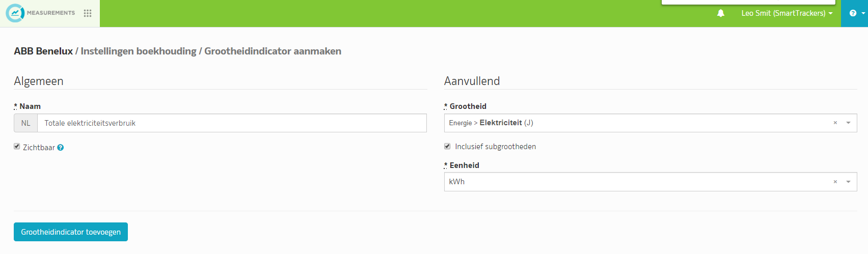The image size is (868, 254).
Task: Show Zichtbaar help tooltip icon
Action: point(61,148)
